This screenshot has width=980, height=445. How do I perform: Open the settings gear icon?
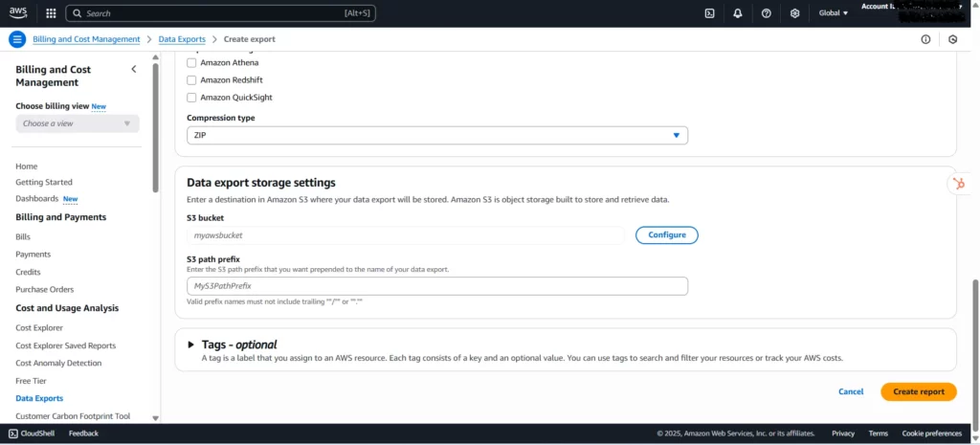point(795,13)
